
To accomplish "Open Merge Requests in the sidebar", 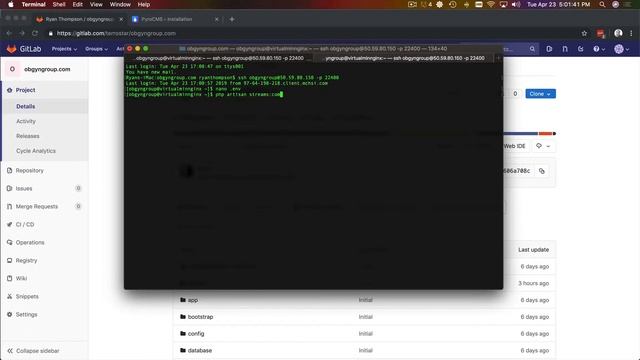I will tap(37, 207).
